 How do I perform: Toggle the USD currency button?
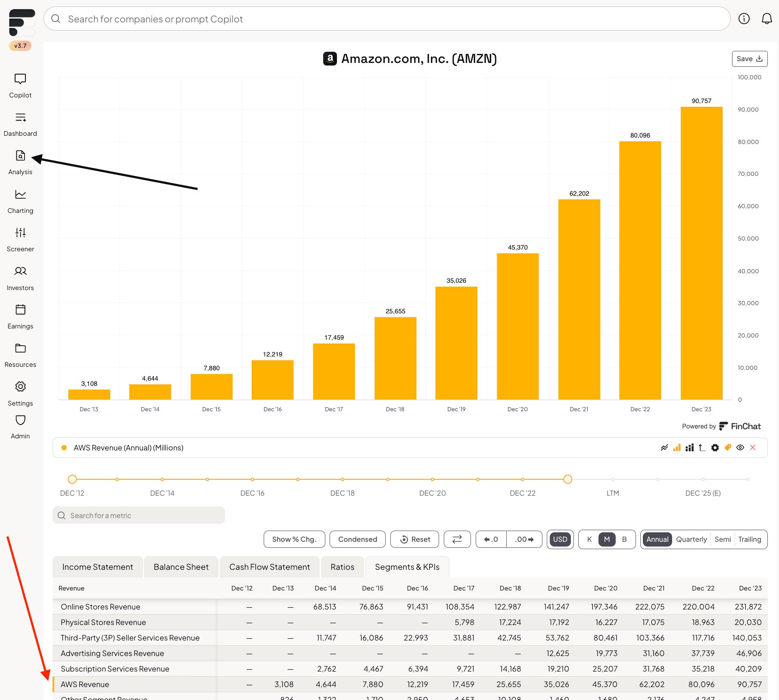[560, 539]
